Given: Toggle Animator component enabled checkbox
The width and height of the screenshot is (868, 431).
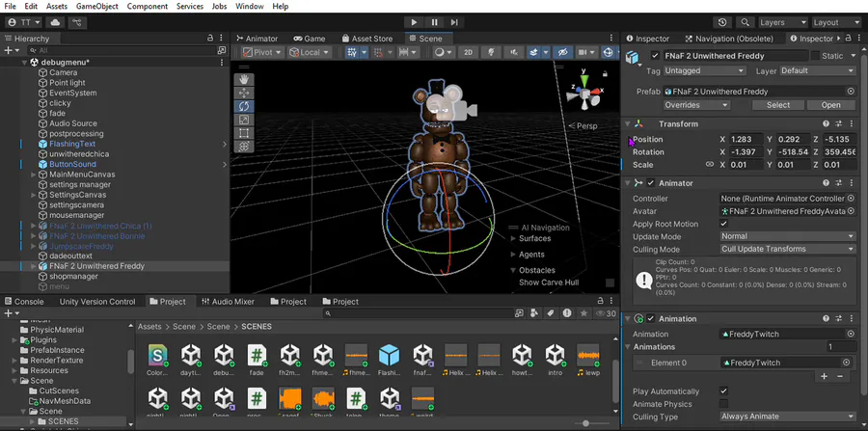Looking at the screenshot, I should point(651,183).
